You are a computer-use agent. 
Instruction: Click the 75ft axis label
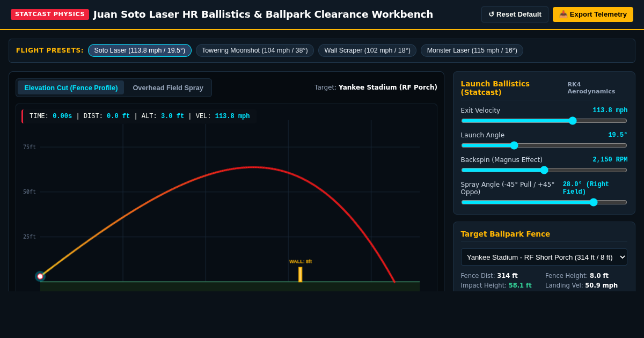coord(30,147)
